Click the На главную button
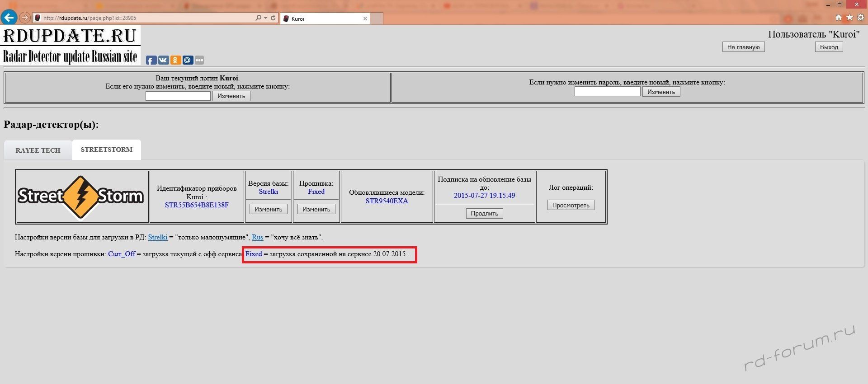The height and width of the screenshot is (384, 868). [743, 47]
